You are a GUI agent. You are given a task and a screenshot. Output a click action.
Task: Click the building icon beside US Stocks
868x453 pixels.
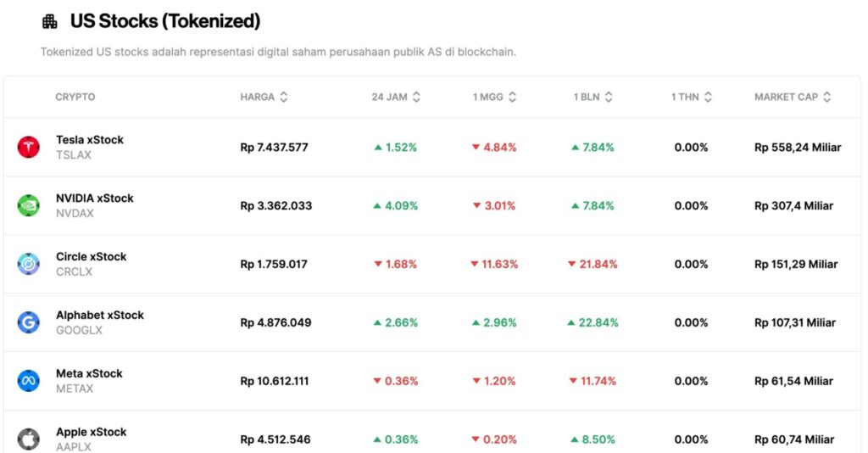(50, 22)
